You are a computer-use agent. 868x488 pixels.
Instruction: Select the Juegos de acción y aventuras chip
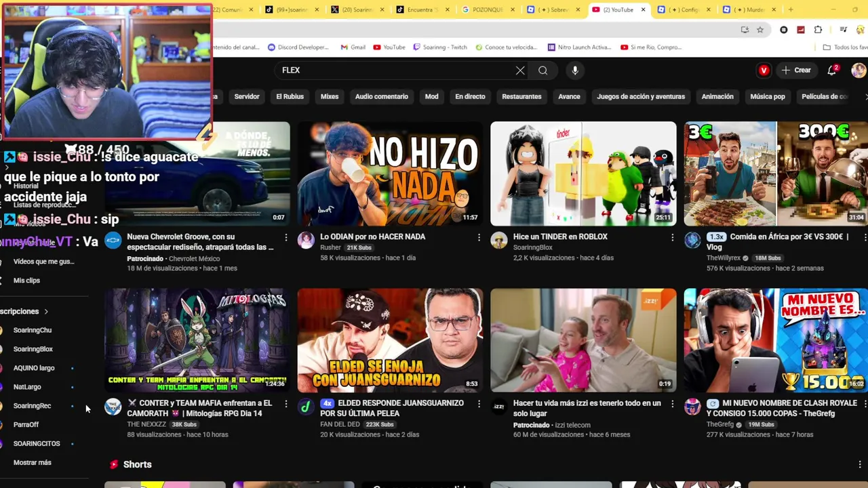click(x=641, y=96)
